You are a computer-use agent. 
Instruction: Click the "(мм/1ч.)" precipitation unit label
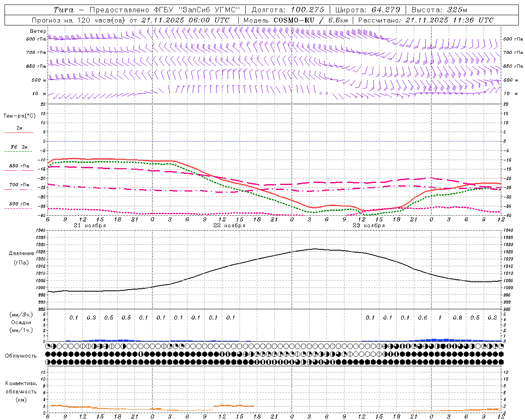tap(21, 330)
